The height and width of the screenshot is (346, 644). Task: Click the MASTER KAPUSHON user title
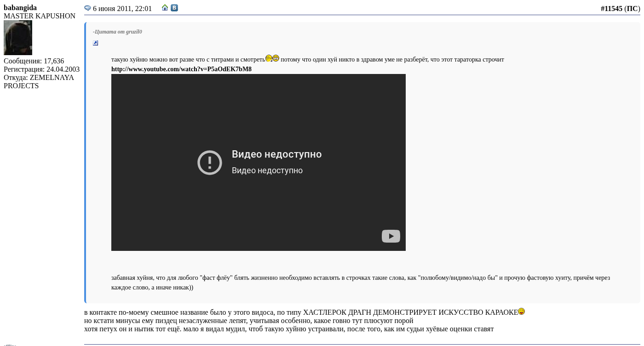click(x=40, y=16)
